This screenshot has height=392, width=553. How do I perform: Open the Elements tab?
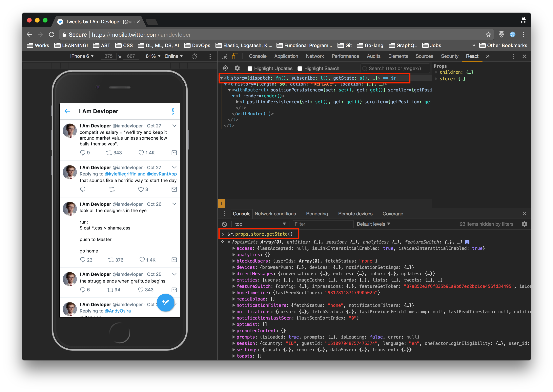[x=398, y=56]
